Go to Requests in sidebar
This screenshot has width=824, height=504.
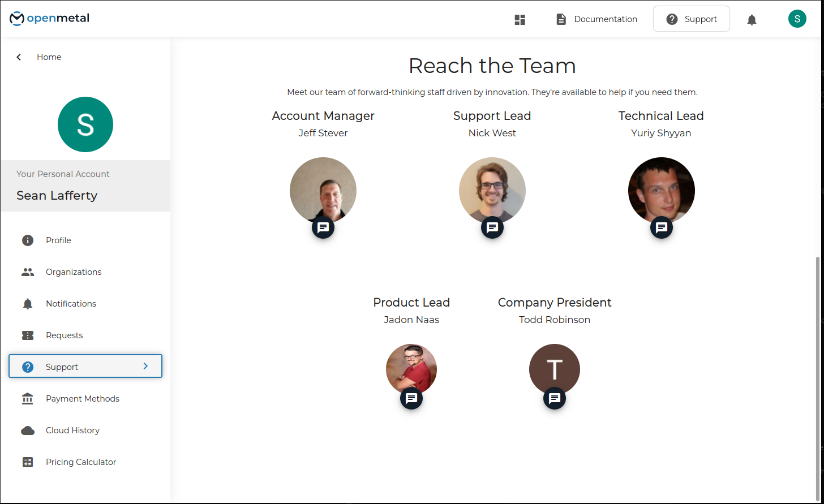pos(64,335)
